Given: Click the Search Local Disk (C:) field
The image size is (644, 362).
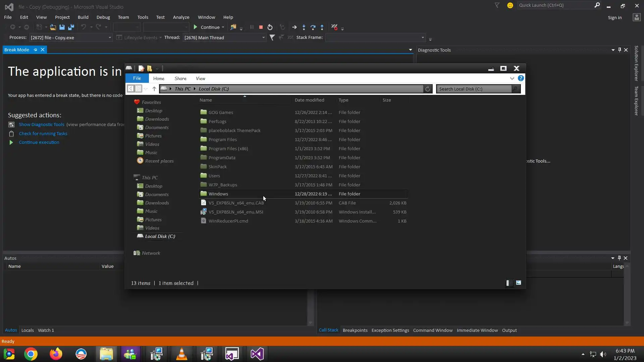Looking at the screenshot, I should [x=474, y=89].
